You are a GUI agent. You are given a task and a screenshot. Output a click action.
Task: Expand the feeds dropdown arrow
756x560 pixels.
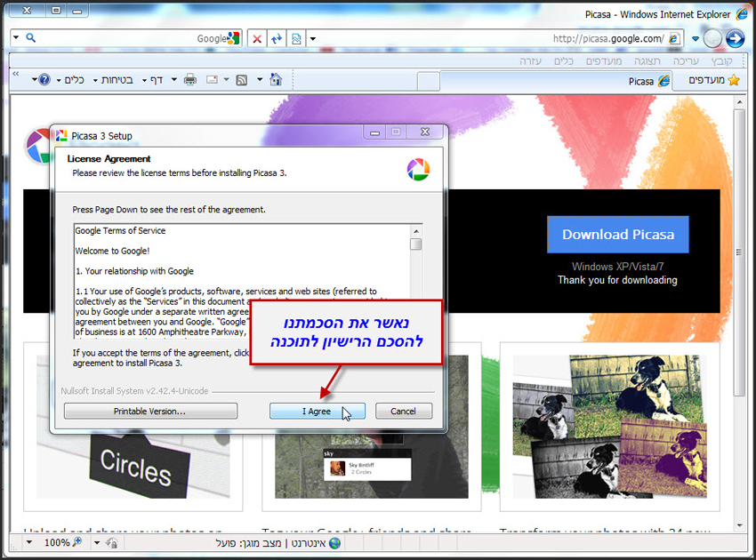tap(226, 79)
